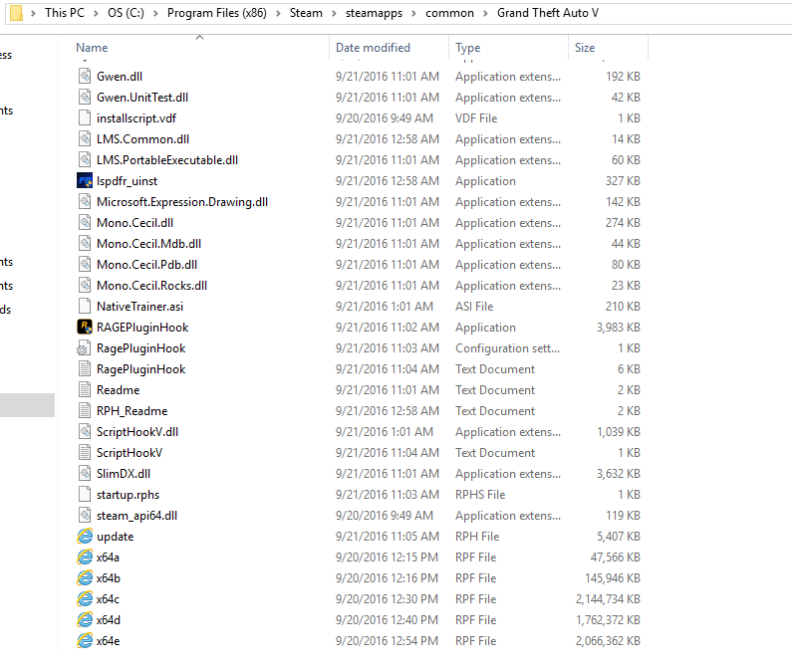Click the x64a file icon
This screenshot has width=792, height=672.
tap(85, 557)
